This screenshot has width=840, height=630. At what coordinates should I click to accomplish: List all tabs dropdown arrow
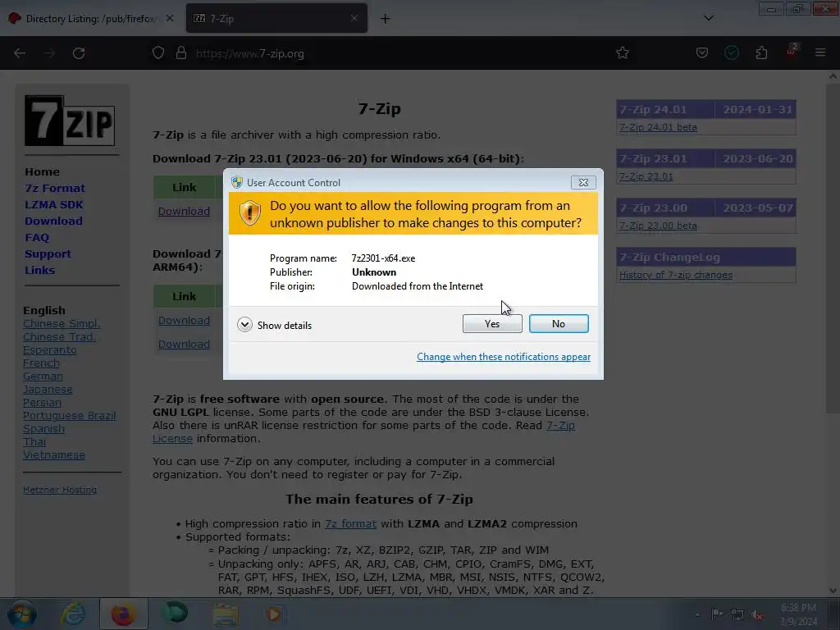(x=708, y=18)
